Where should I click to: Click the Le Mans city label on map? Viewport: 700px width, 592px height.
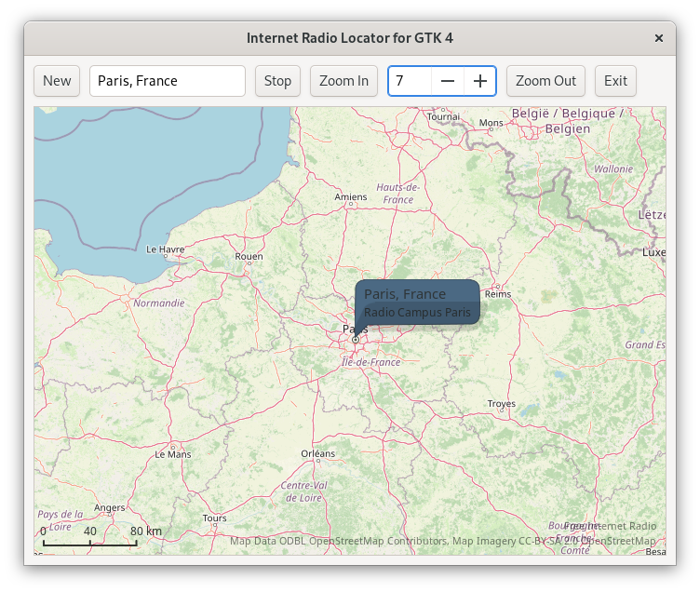[173, 454]
